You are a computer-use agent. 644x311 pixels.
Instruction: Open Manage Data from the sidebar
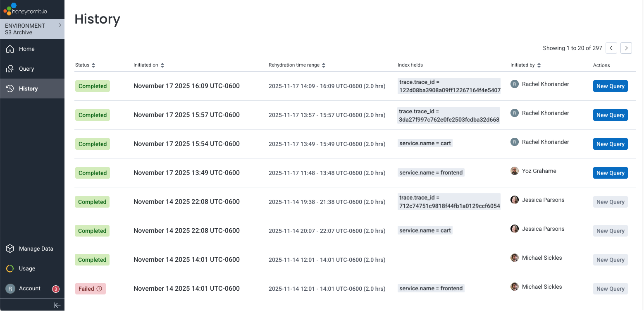coord(10,249)
